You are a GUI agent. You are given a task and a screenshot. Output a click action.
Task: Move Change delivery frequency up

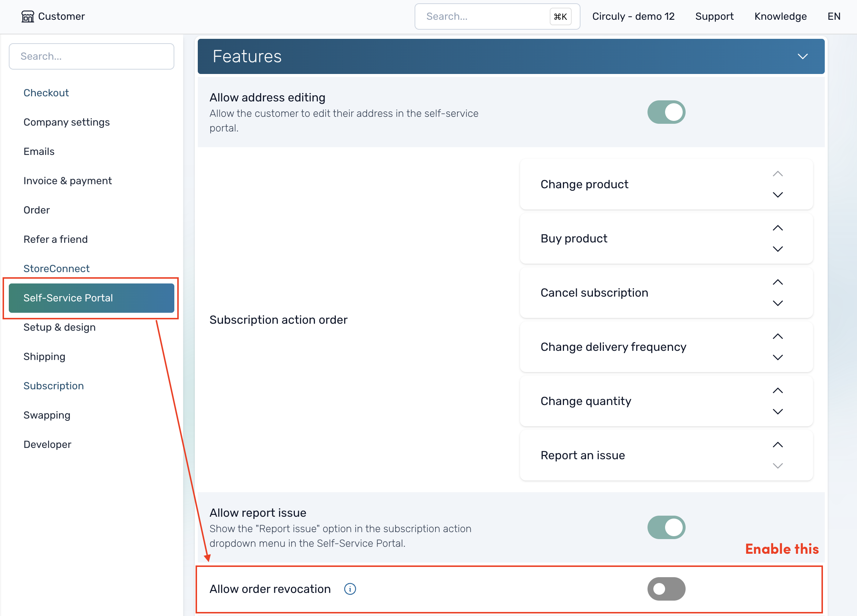click(778, 336)
